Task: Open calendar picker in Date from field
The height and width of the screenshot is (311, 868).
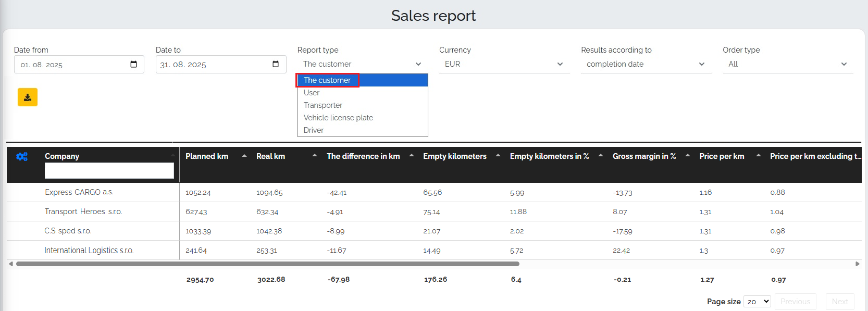Action: pyautogui.click(x=133, y=64)
